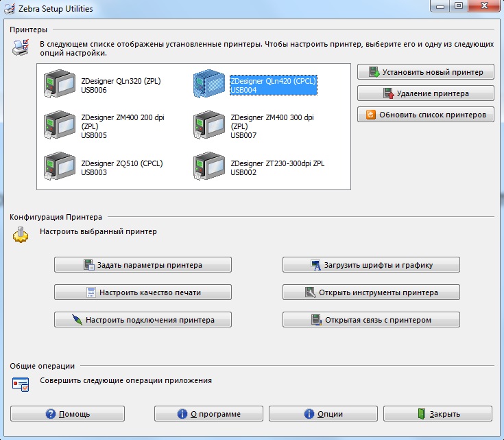The width and height of the screenshot is (504, 440).
Task: Click 'Загрузить шрифты и графику' button
Action: 371,264
